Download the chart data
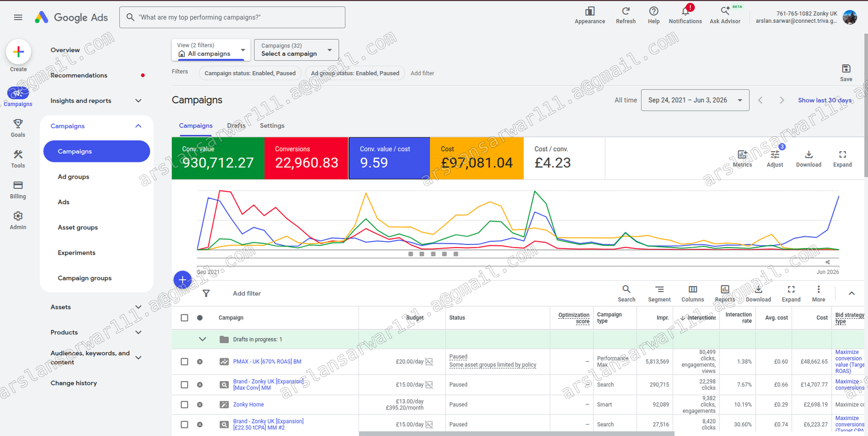This screenshot has height=436, width=868. point(808,159)
